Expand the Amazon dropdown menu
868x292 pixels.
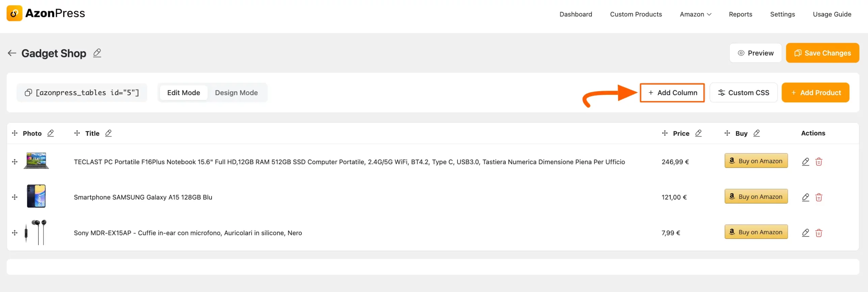(695, 14)
